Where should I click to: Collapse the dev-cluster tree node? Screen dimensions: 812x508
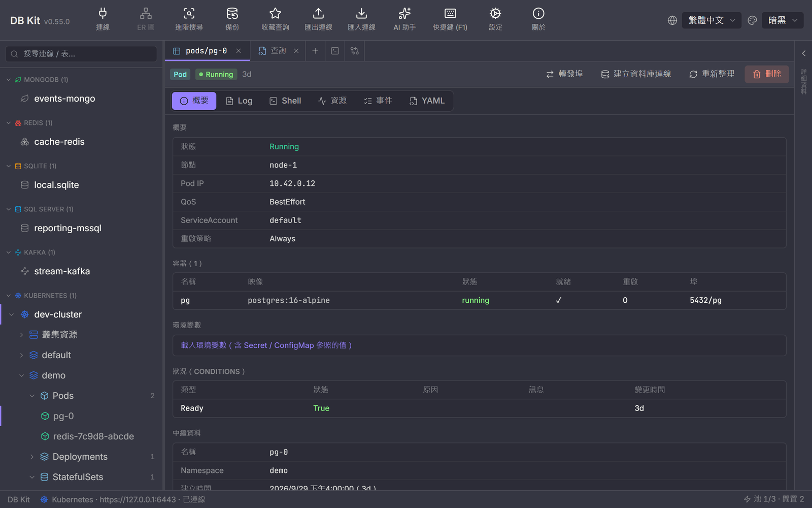(12, 314)
